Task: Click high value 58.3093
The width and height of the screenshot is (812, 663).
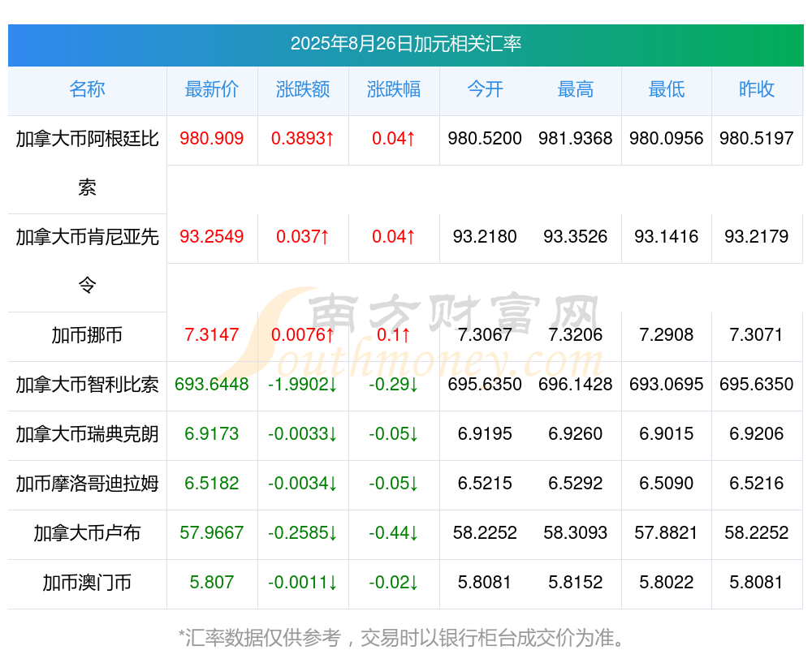Action: [576, 533]
